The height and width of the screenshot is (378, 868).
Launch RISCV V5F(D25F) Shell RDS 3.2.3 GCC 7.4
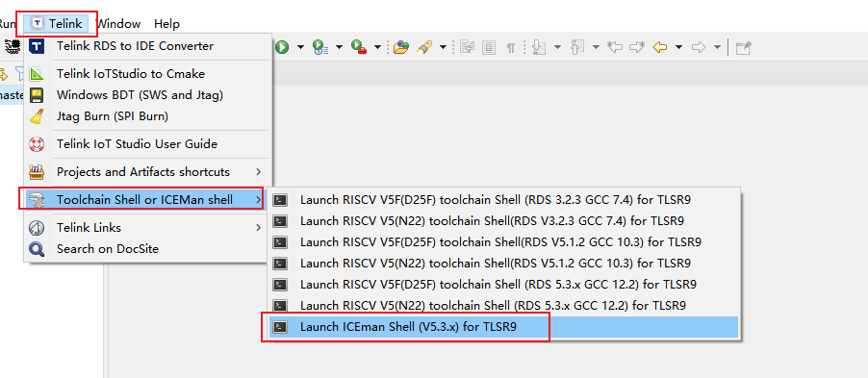click(x=503, y=200)
